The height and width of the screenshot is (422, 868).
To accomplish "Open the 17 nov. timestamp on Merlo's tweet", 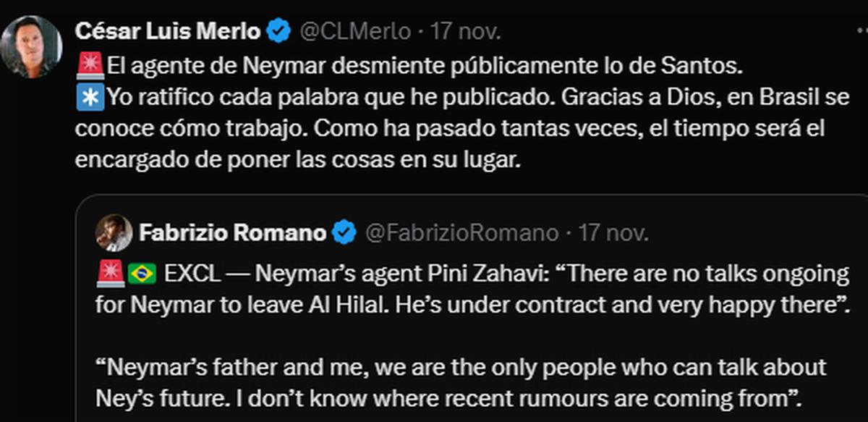I will [466, 31].
